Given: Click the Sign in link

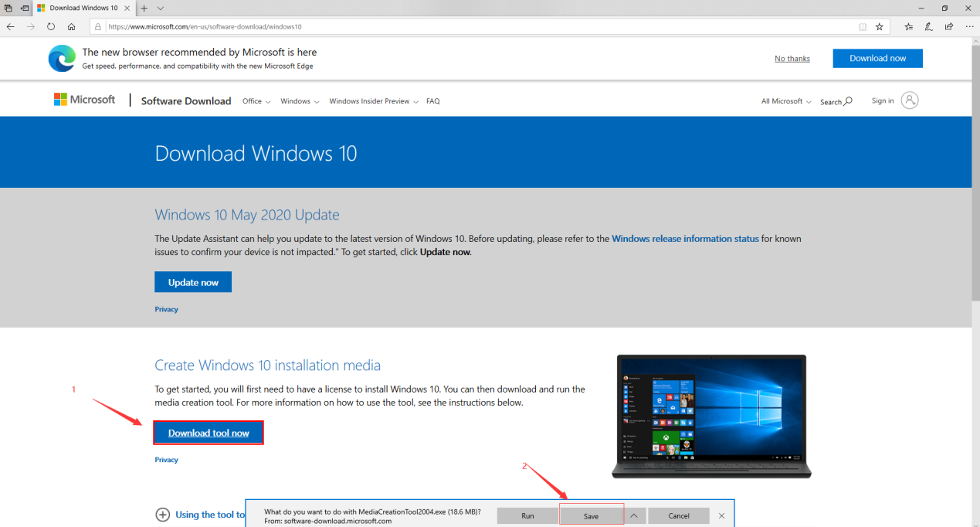Looking at the screenshot, I should point(883,100).
